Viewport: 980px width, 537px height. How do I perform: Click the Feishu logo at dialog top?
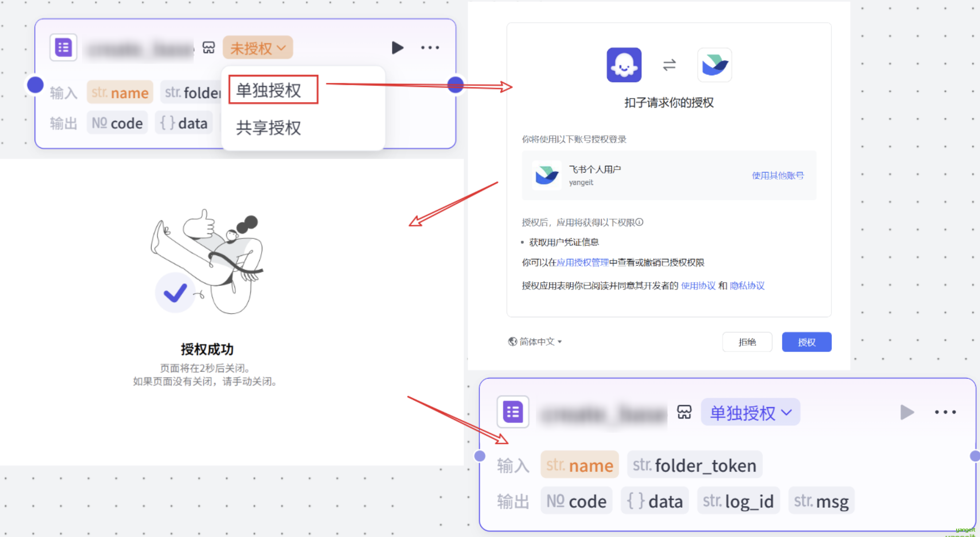tap(714, 65)
